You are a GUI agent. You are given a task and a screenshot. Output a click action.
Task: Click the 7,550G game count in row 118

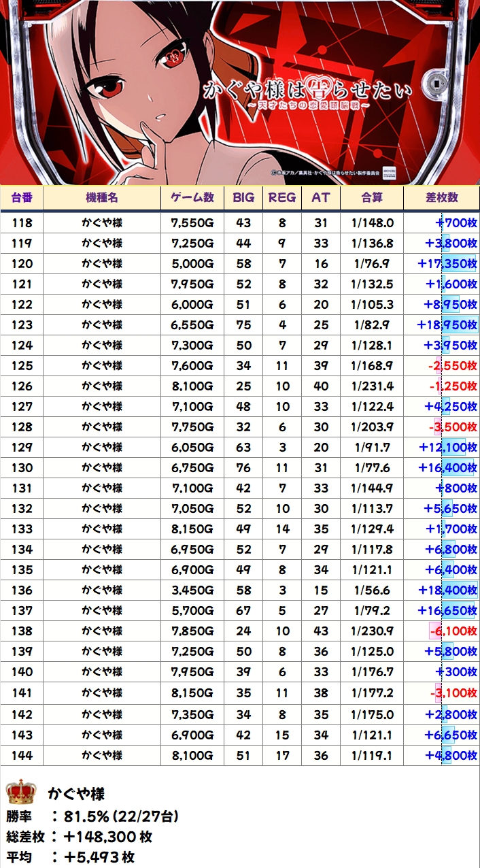(192, 223)
